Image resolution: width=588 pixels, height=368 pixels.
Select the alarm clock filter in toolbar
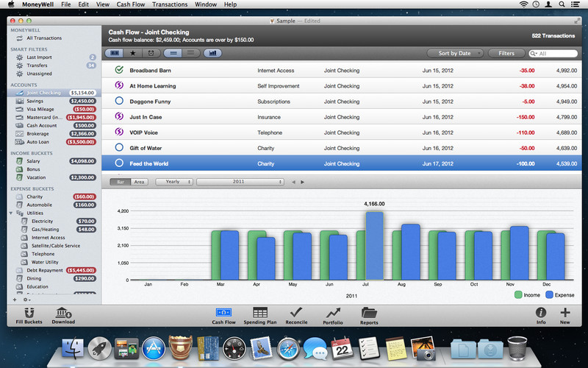pos(151,53)
